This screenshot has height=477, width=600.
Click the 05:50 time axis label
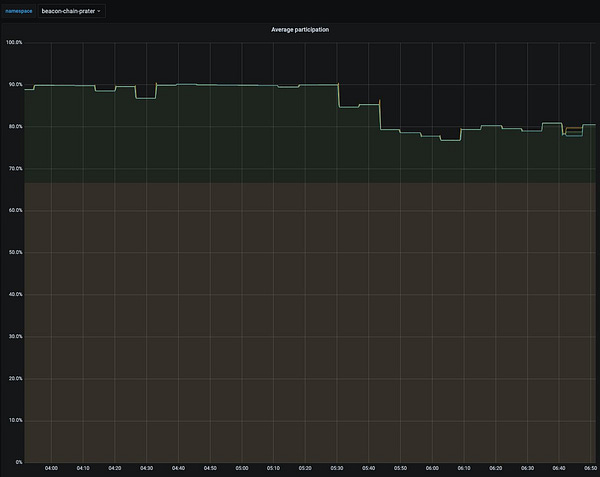pyautogui.click(x=400, y=468)
